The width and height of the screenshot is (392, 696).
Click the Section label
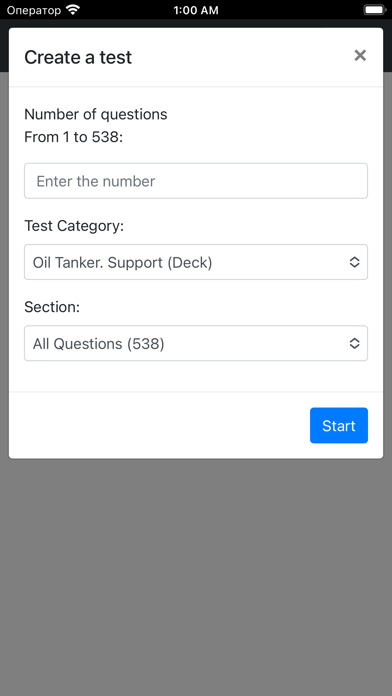(x=52, y=307)
